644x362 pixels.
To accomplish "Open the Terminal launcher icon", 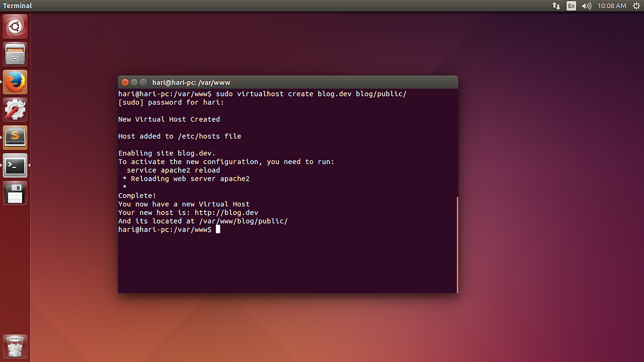I will (14, 165).
